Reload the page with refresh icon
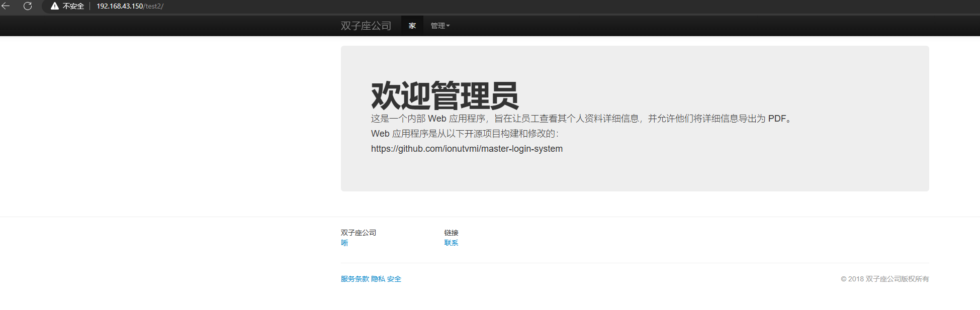The height and width of the screenshot is (310, 980). [28, 6]
